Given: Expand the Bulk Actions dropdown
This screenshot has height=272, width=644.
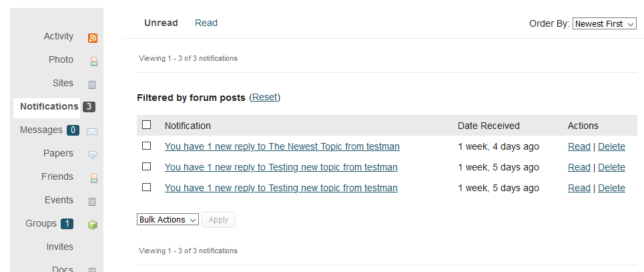Looking at the screenshot, I should point(168,220).
